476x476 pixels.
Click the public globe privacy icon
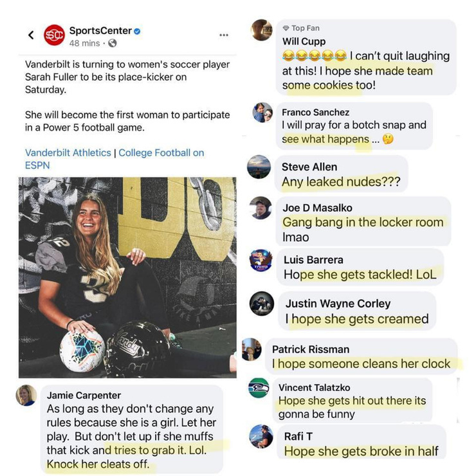click(113, 43)
